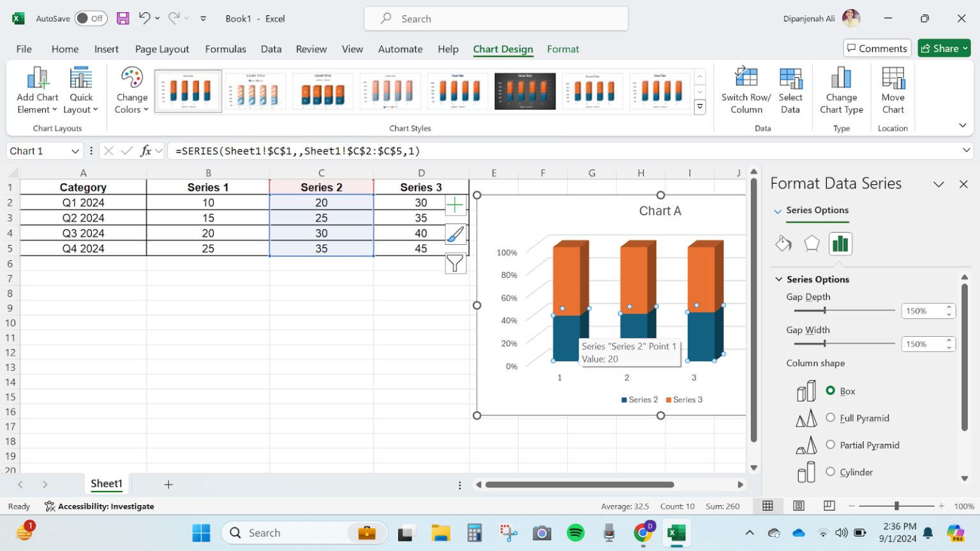Select the Effects icon in Format pane
Viewport: 980px width, 551px height.
(x=812, y=244)
